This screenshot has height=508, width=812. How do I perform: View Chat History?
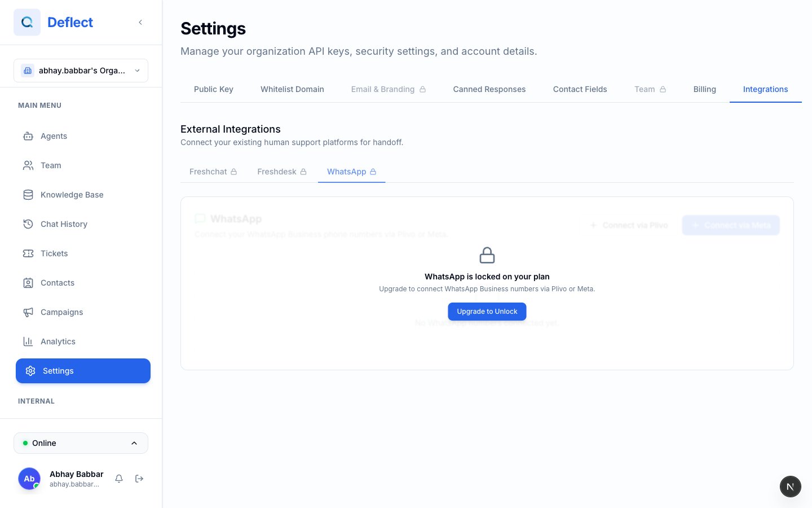(83, 224)
